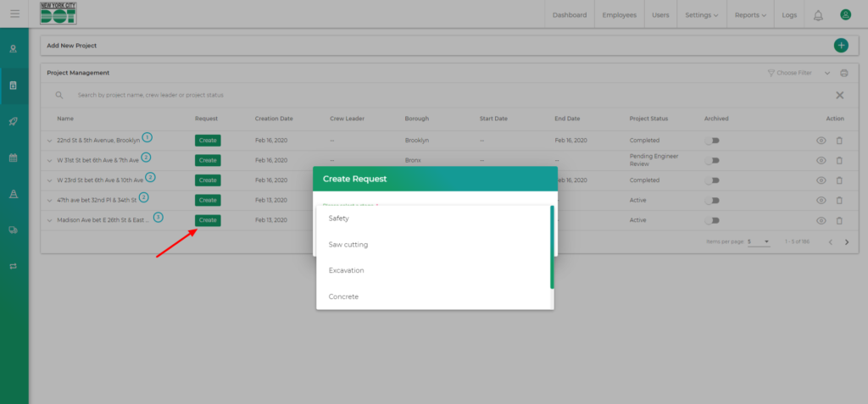Click the print icon in Project Management
The width and height of the screenshot is (868, 404).
(843, 74)
